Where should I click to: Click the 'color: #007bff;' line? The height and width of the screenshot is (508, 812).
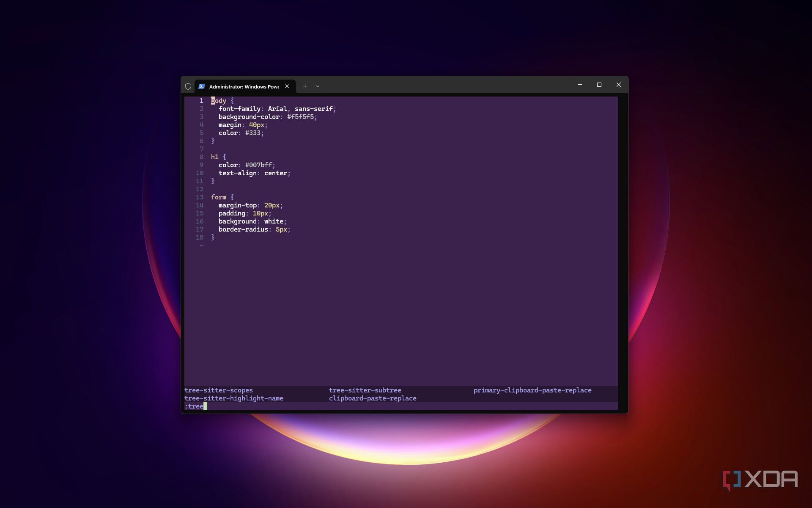(247, 165)
